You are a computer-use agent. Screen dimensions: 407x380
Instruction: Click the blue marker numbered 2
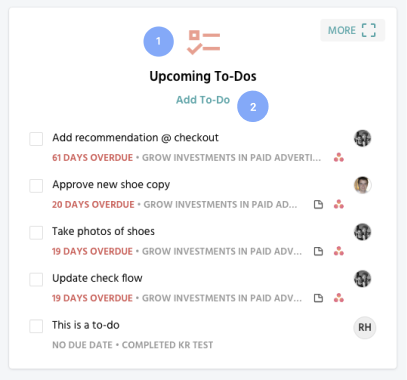tap(253, 107)
